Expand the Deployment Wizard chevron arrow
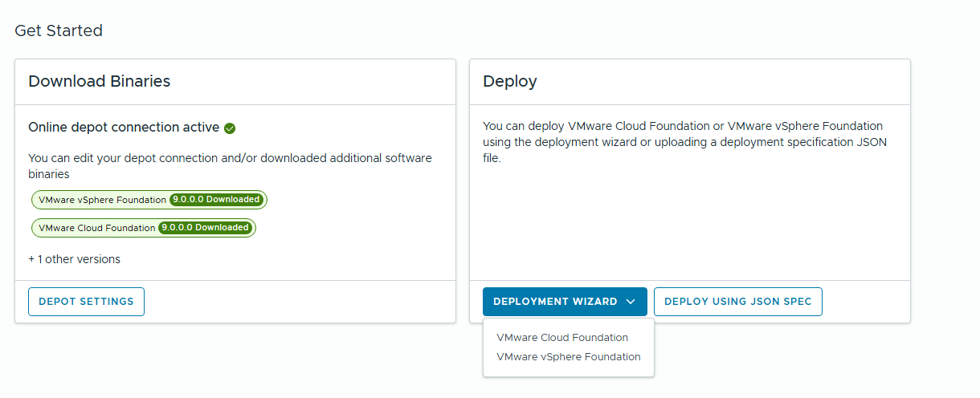980x398 pixels. pyautogui.click(x=631, y=302)
